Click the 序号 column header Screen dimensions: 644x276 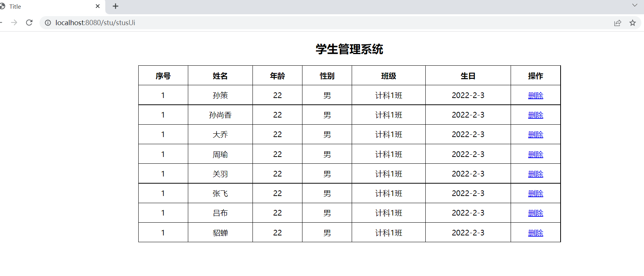163,76
